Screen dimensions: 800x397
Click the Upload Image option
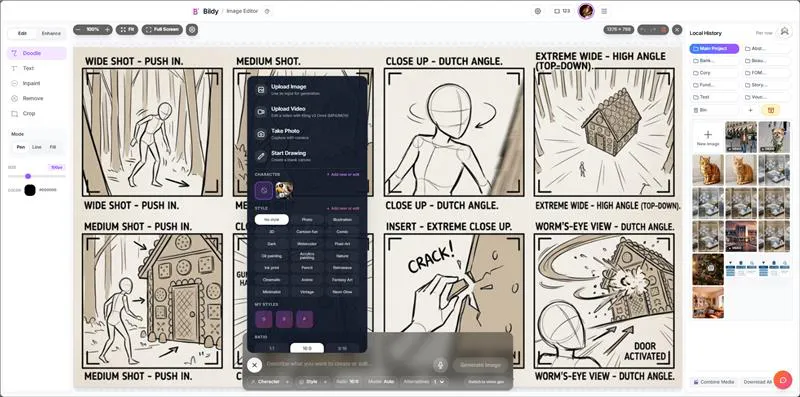coord(307,90)
